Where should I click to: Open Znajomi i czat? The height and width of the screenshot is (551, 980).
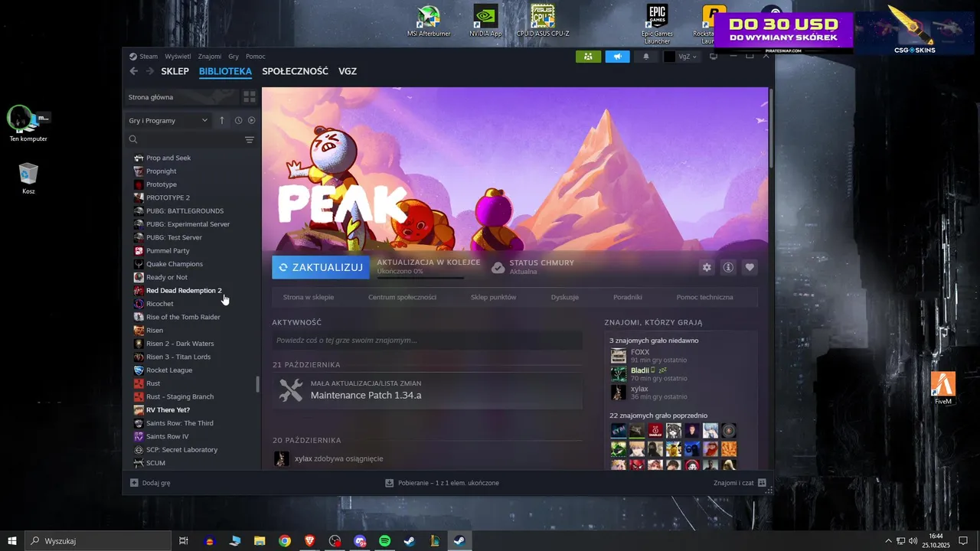click(x=740, y=483)
